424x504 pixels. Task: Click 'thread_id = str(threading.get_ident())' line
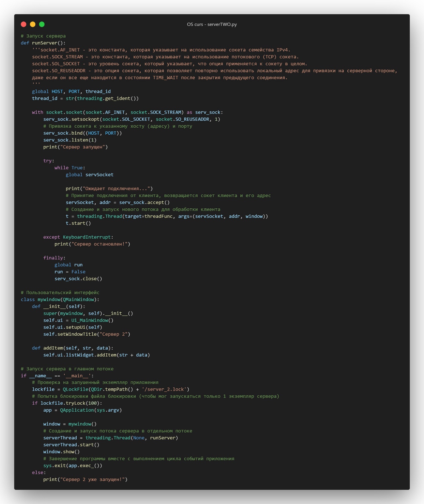pyautogui.click(x=85, y=98)
